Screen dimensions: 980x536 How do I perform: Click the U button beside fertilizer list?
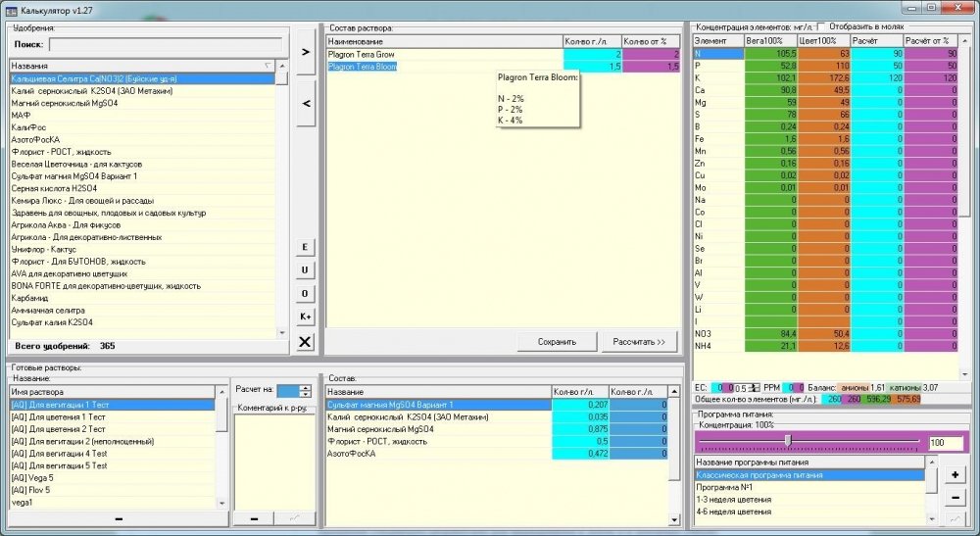pyautogui.click(x=305, y=269)
